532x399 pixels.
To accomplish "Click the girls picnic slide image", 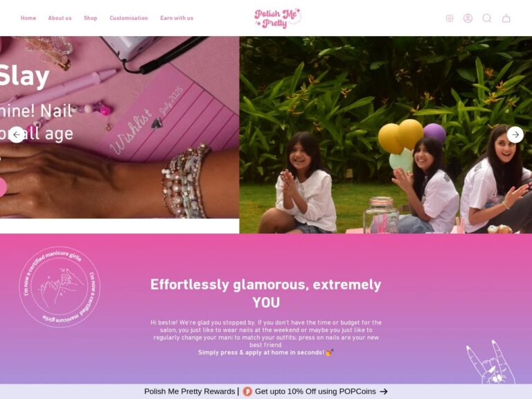I will click(385, 134).
